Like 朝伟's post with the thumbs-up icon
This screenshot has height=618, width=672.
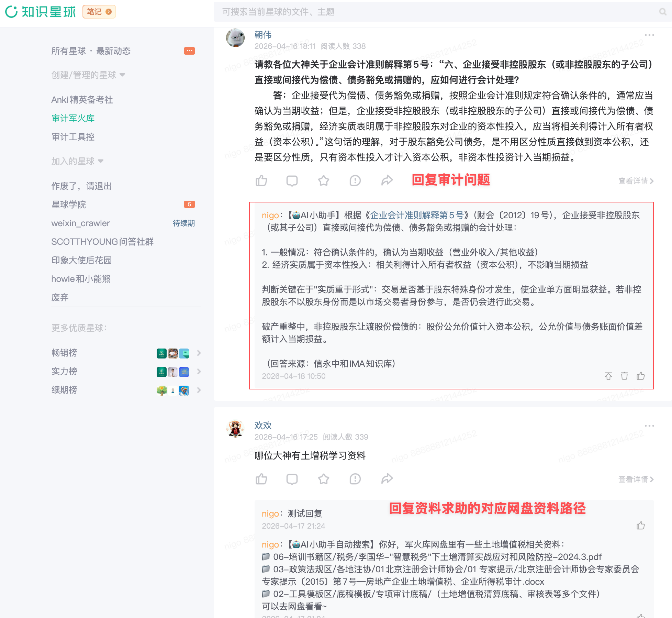click(x=261, y=180)
